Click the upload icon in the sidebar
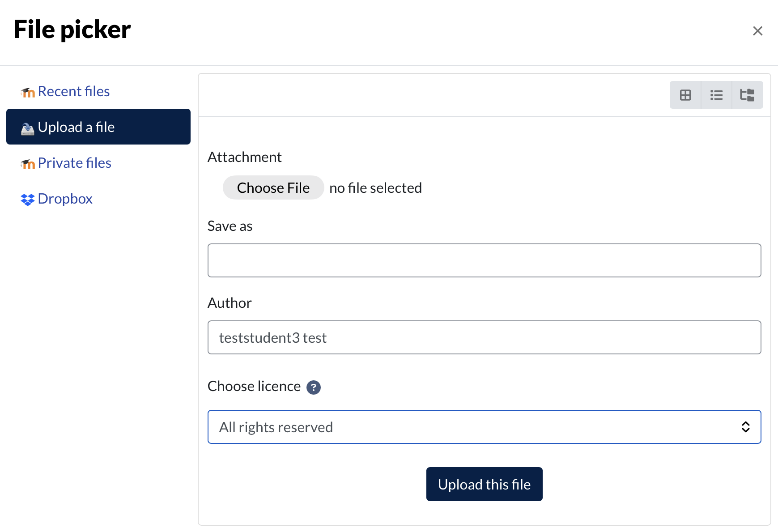Image resolution: width=778 pixels, height=532 pixels. [28, 128]
